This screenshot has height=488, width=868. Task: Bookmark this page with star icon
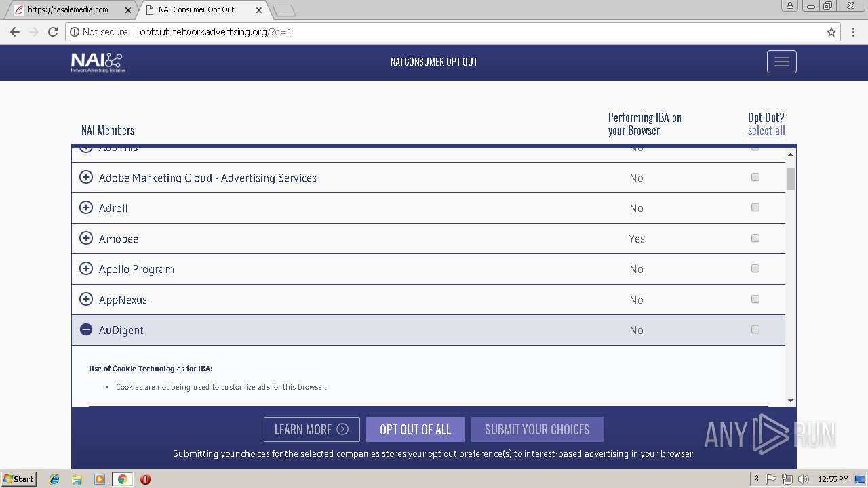[831, 32]
